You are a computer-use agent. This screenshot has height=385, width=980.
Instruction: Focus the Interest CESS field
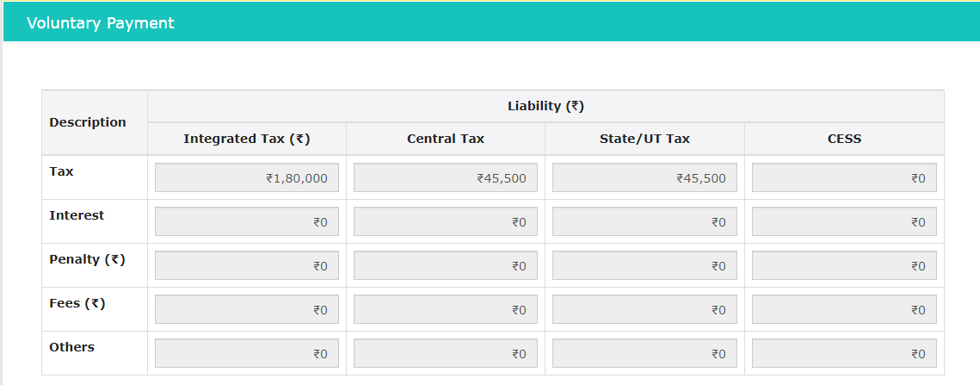(844, 221)
